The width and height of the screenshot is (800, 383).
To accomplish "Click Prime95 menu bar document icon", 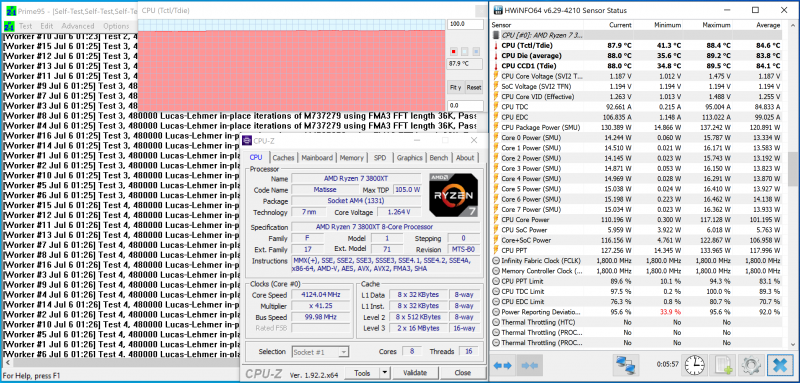I will (x=9, y=26).
